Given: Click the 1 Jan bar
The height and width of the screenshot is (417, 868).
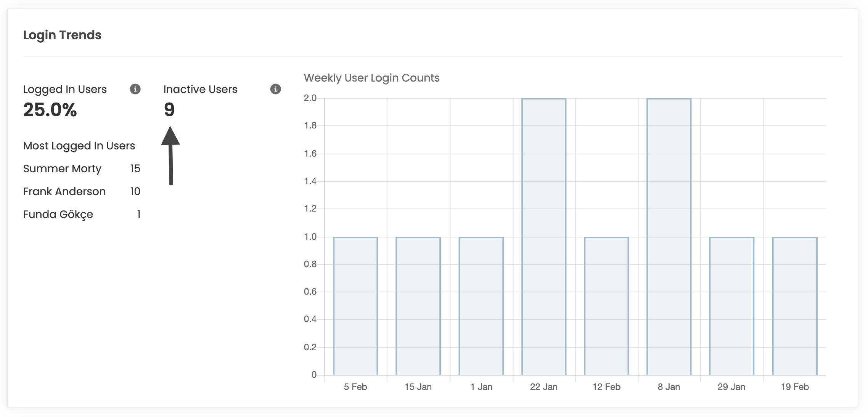Looking at the screenshot, I should click(481, 306).
